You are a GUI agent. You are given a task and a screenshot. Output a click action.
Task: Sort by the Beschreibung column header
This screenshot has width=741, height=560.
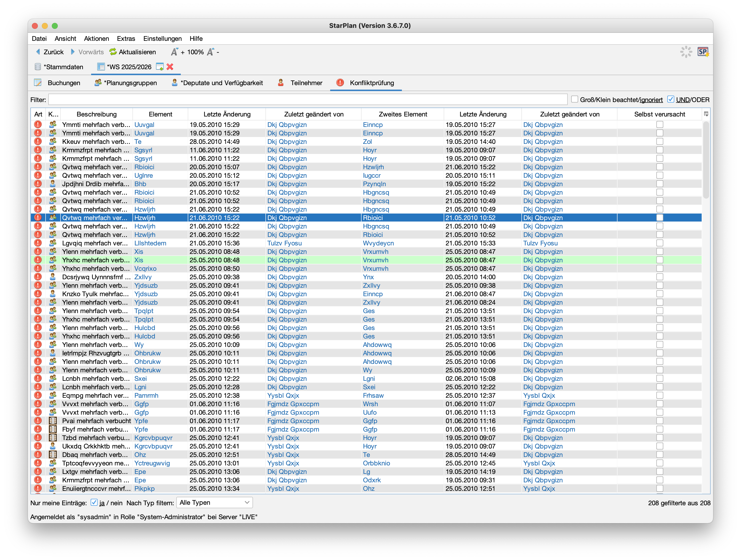coord(96,114)
